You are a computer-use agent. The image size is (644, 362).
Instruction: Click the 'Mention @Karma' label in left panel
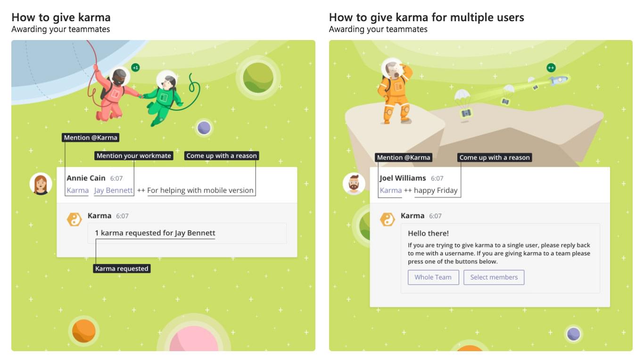pyautogui.click(x=91, y=138)
